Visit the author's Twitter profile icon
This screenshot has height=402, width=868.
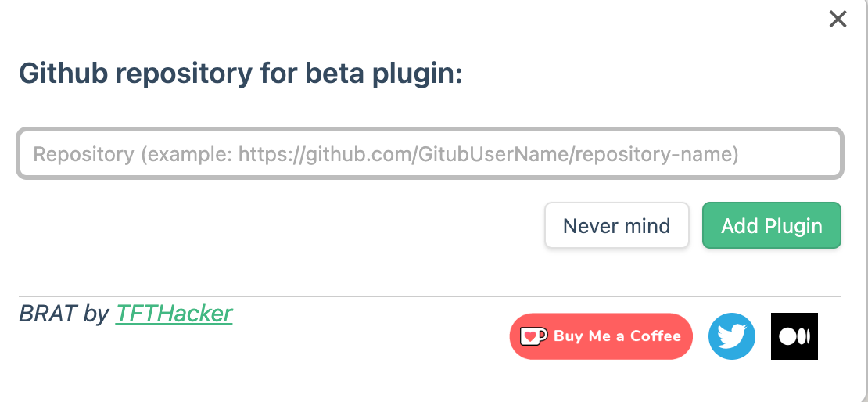pos(731,336)
